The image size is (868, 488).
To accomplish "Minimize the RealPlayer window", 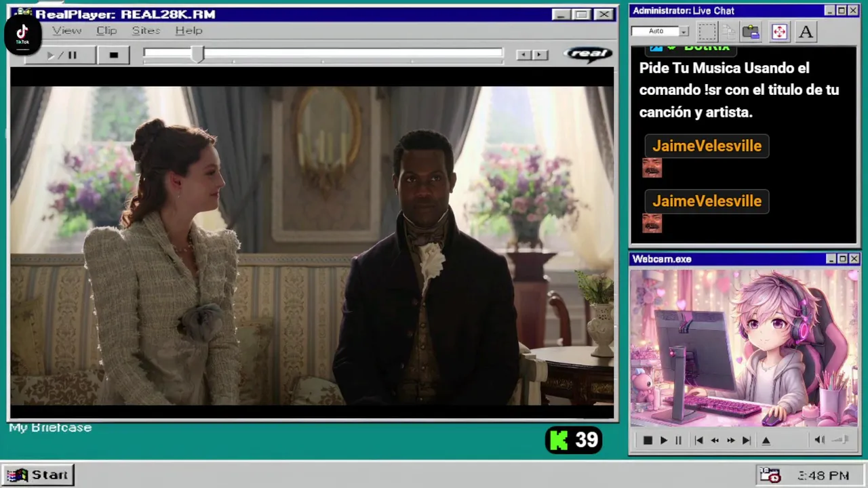I will tap(561, 14).
